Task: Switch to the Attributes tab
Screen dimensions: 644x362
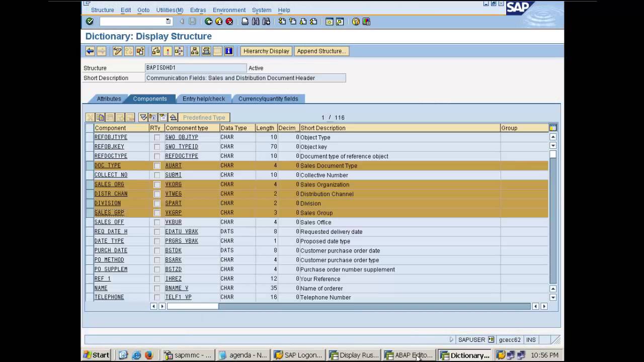Action: point(109,99)
